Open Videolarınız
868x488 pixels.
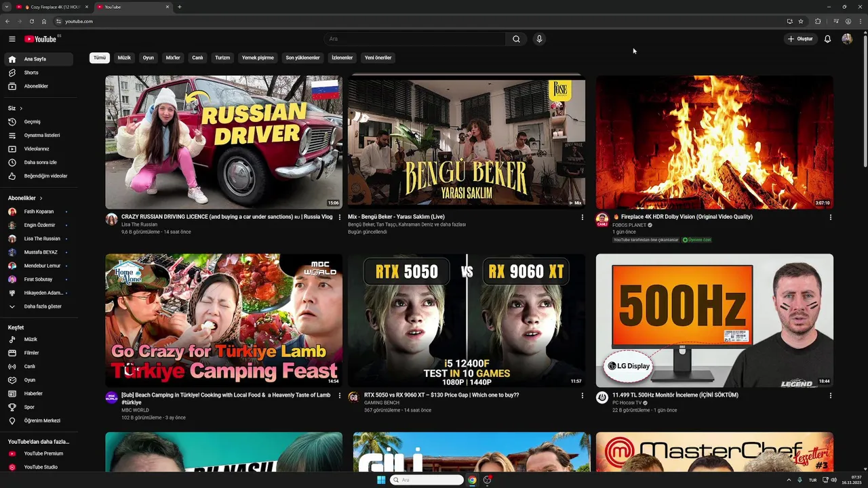(x=38, y=149)
